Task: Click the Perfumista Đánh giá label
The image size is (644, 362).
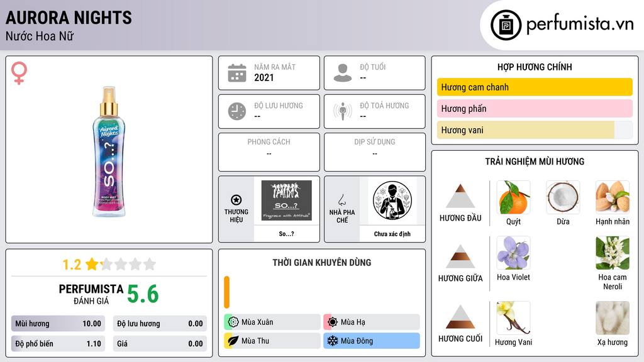Action: click(91, 294)
